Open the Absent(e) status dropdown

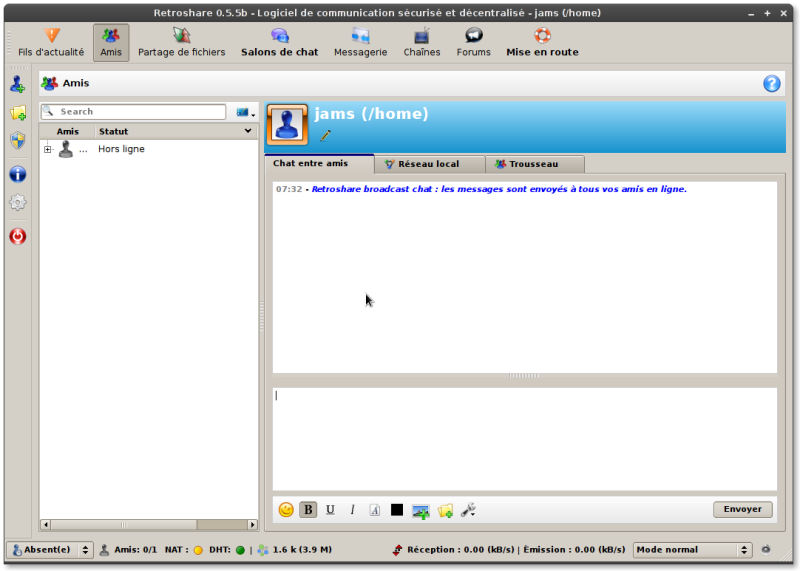(x=51, y=550)
